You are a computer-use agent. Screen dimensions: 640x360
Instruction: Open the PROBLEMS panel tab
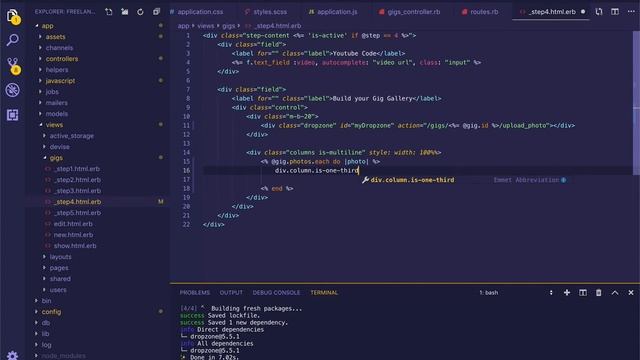(195, 293)
